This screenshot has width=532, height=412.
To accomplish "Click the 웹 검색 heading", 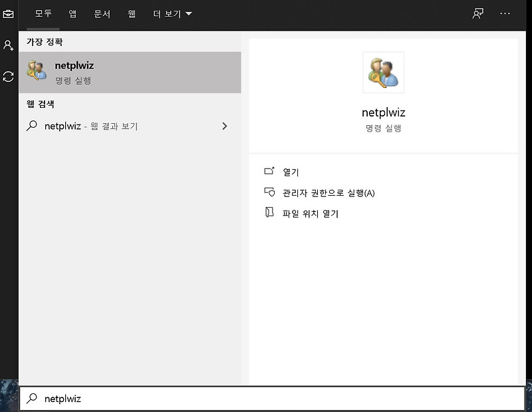I will point(40,104).
